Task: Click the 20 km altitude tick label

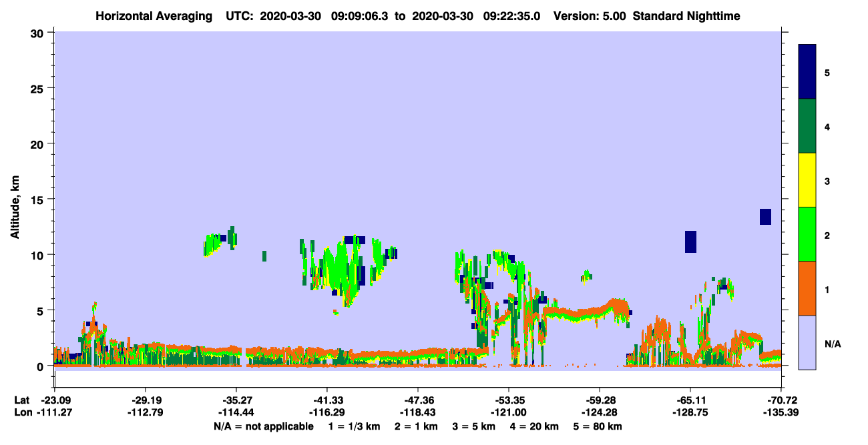Action: pos(39,143)
